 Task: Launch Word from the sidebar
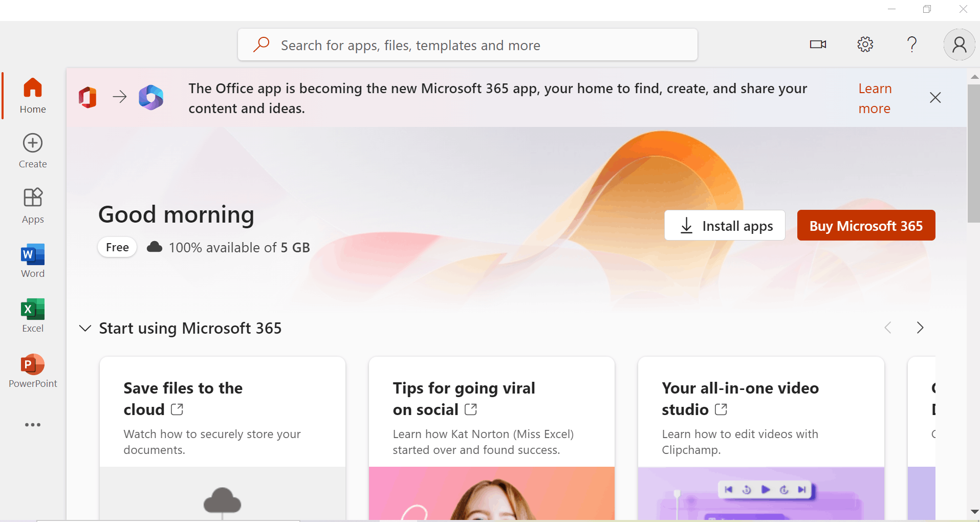[33, 260]
